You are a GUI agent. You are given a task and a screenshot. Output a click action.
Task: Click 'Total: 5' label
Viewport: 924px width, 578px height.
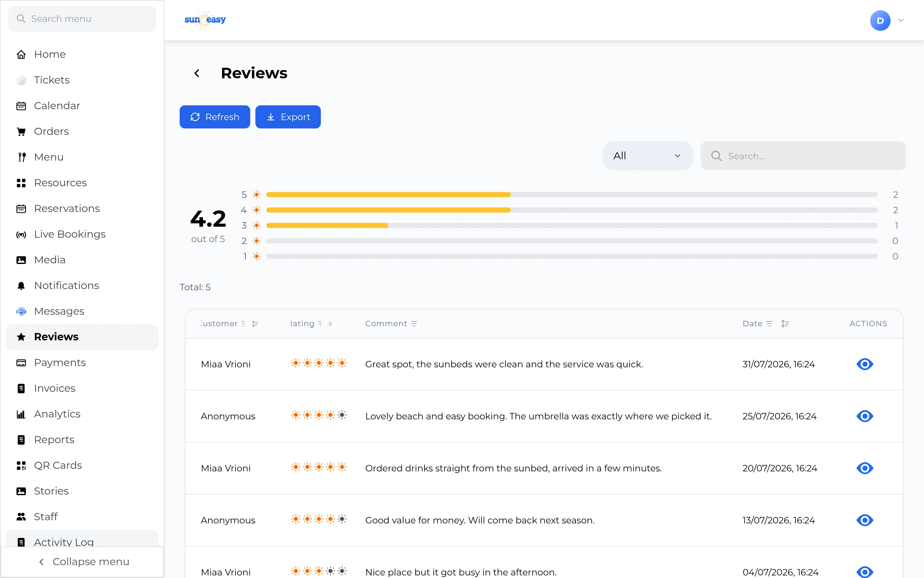coord(195,287)
